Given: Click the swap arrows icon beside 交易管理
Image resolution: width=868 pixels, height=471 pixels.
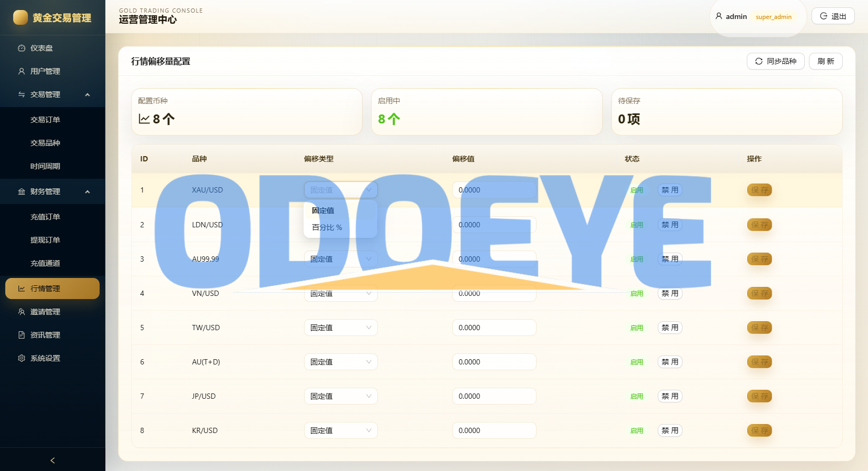Looking at the screenshot, I should (x=22, y=94).
